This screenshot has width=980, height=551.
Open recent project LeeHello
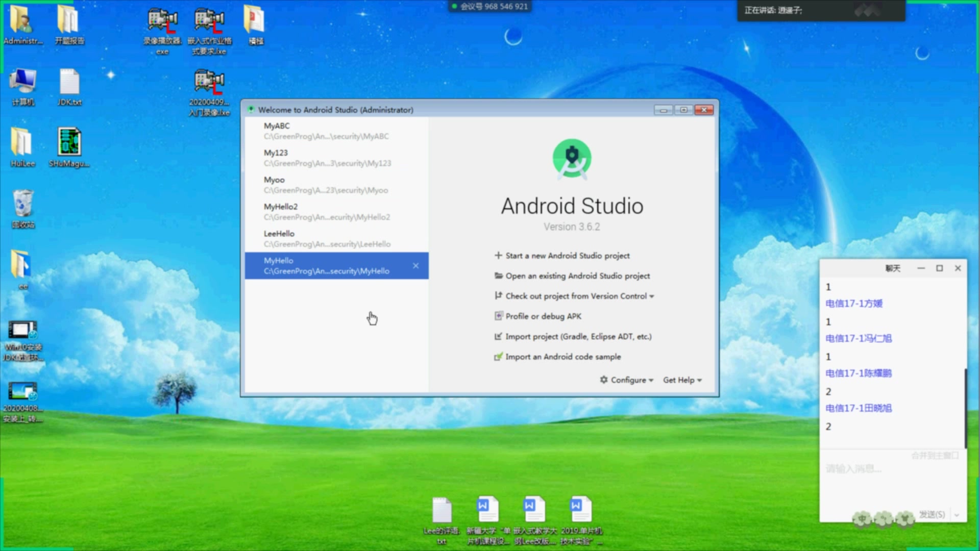(336, 239)
